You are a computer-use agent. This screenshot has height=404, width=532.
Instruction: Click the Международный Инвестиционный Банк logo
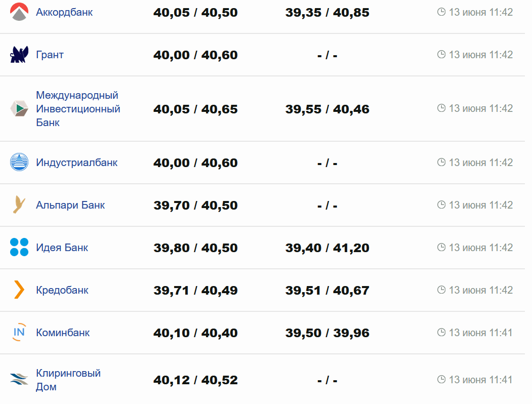pyautogui.click(x=19, y=108)
